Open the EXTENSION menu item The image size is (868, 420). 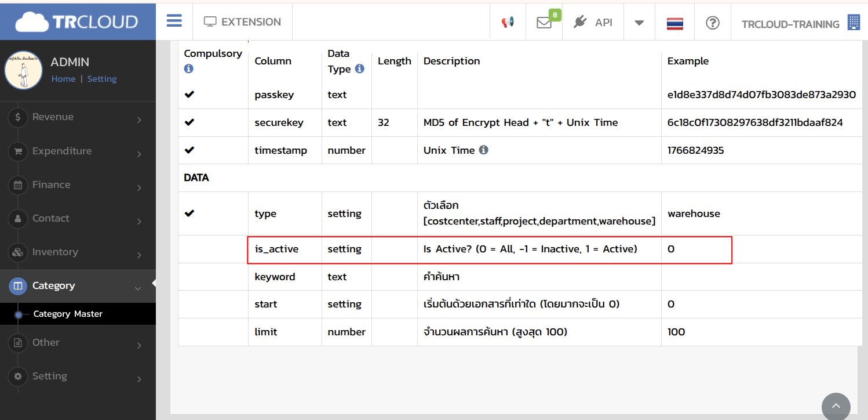pyautogui.click(x=242, y=22)
